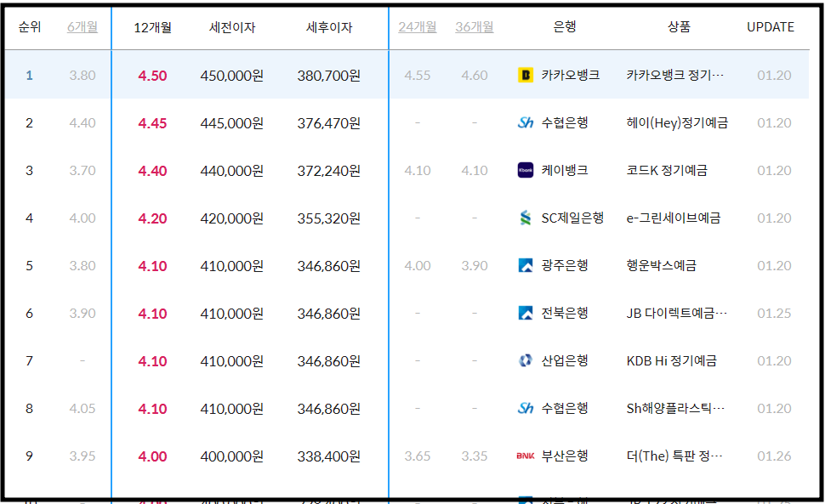The width and height of the screenshot is (825, 504).
Task: Click the 3.65 24-month rate
Action: [x=418, y=456]
